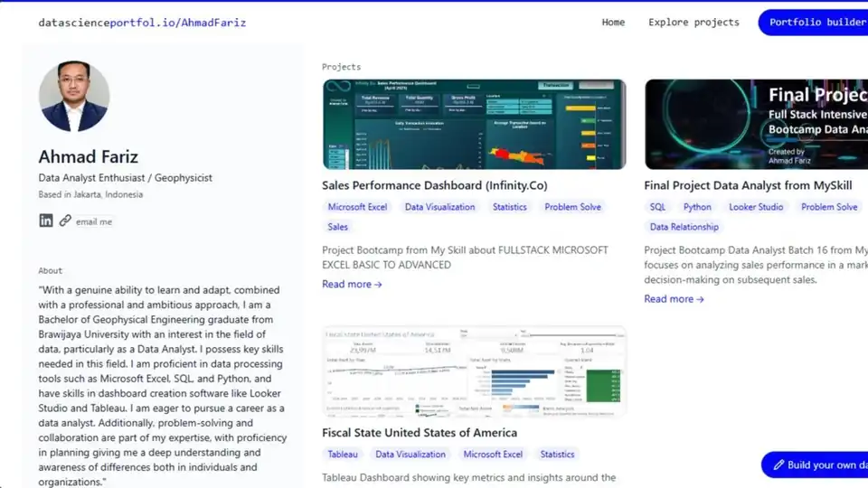Click the pencil icon in Build your own
This screenshot has height=488, width=868.
778,465
